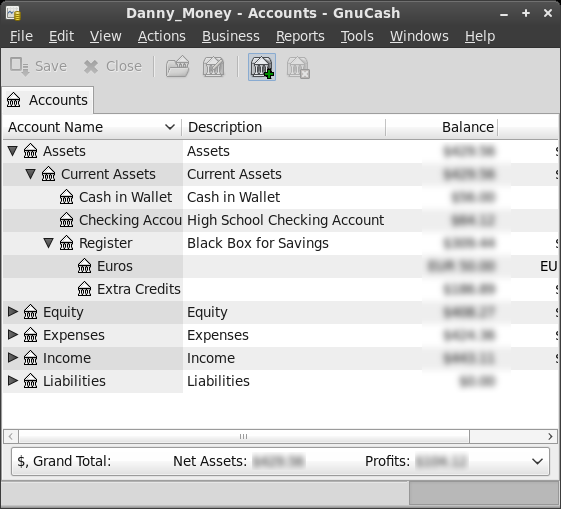Select the Checking Account row name

pyautogui.click(x=131, y=220)
